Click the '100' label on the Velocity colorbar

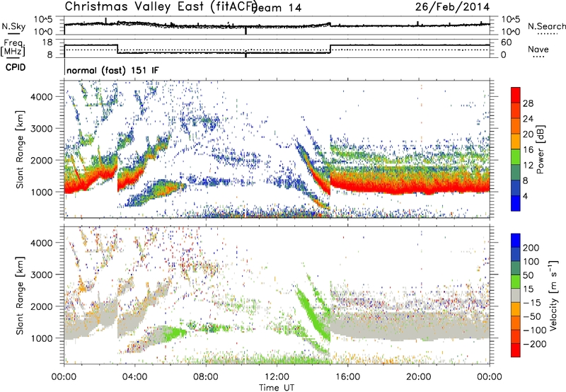tap(531, 261)
